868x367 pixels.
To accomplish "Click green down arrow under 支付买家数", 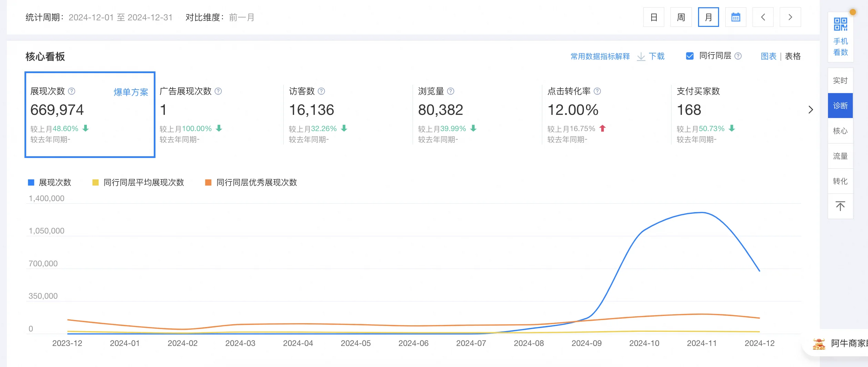I will pyautogui.click(x=732, y=129).
